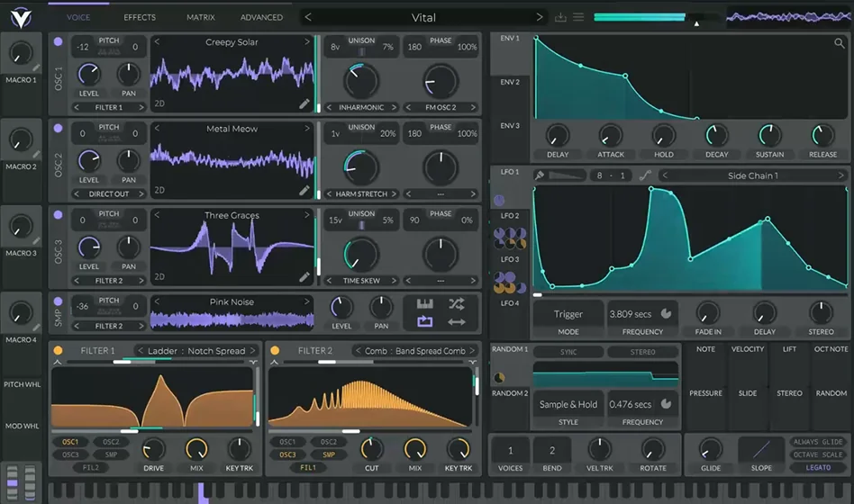Switch to the EFFECTS tab
Screen dimensions: 854x504
point(140,17)
